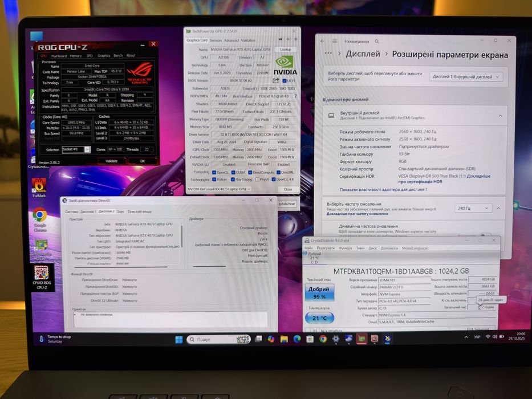The image size is (532, 399).
Task: Switch to the Mainboard tab in CPU-Z
Action: pos(59,56)
